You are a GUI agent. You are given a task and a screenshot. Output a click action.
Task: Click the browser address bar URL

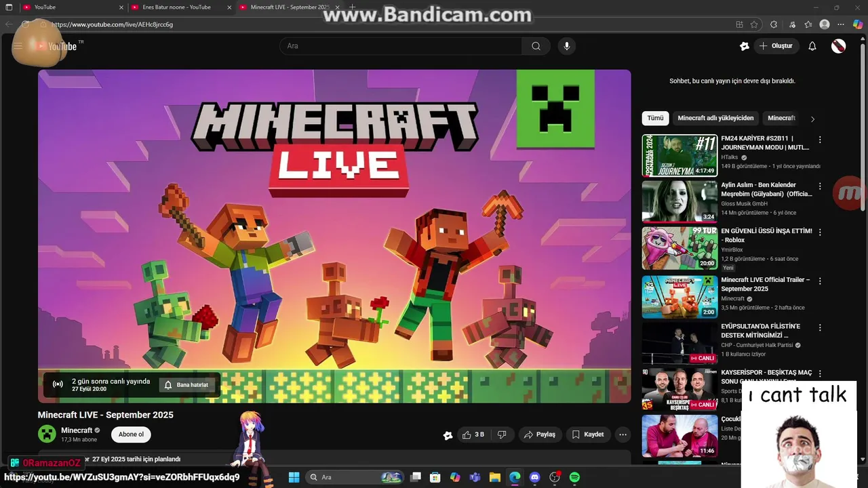pos(112,24)
